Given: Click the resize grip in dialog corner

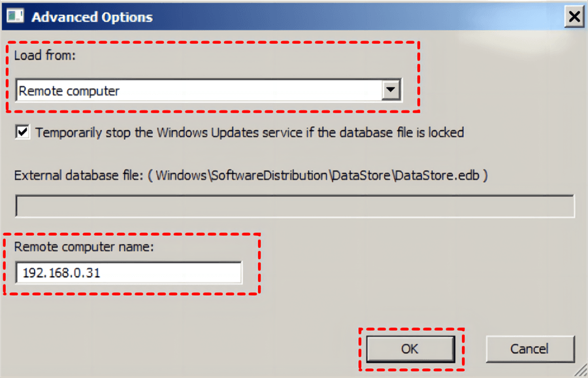Looking at the screenshot, I should coord(580,370).
